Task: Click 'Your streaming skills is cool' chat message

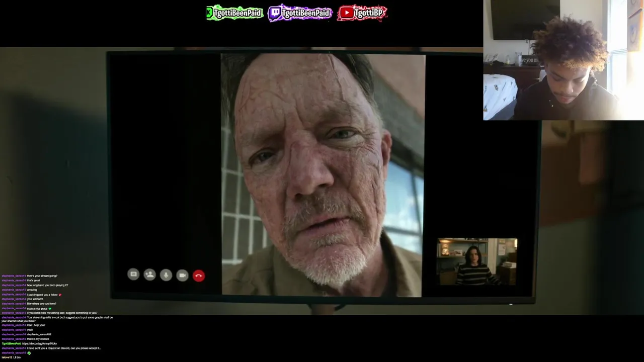Action: (x=57, y=319)
